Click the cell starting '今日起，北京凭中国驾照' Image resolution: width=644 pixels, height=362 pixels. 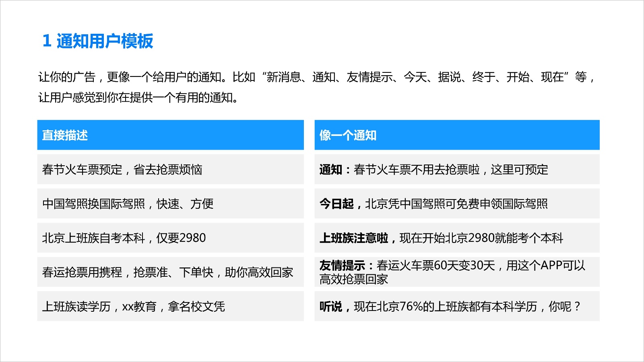click(x=457, y=204)
